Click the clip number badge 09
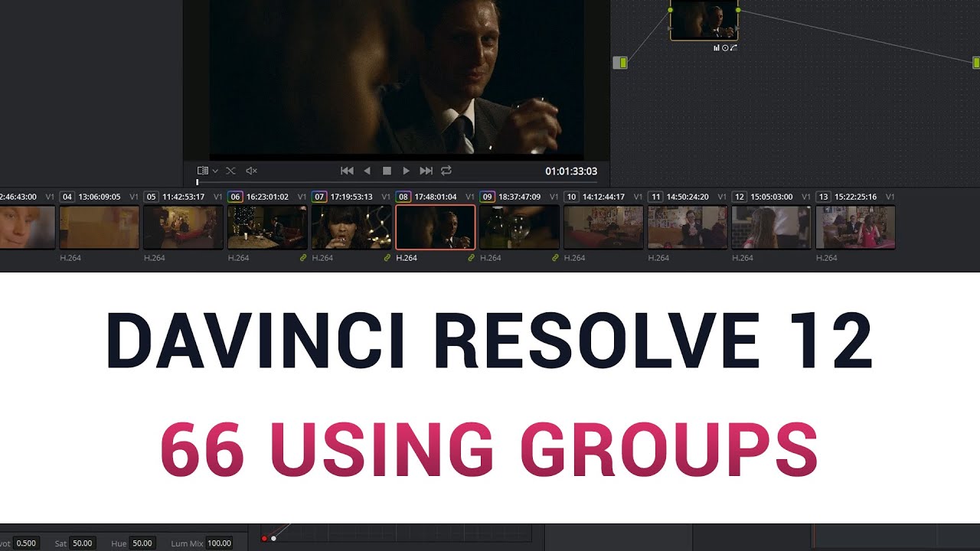This screenshot has width=980, height=551. pos(487,197)
